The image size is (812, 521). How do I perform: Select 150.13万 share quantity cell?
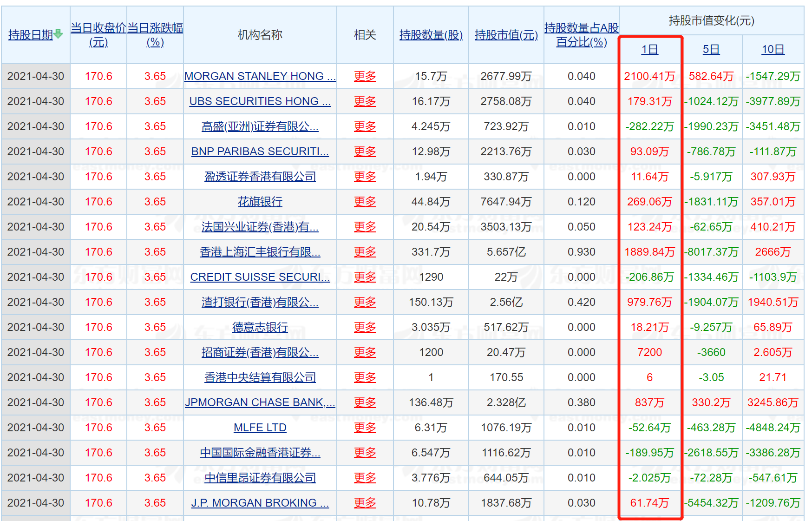tap(431, 302)
